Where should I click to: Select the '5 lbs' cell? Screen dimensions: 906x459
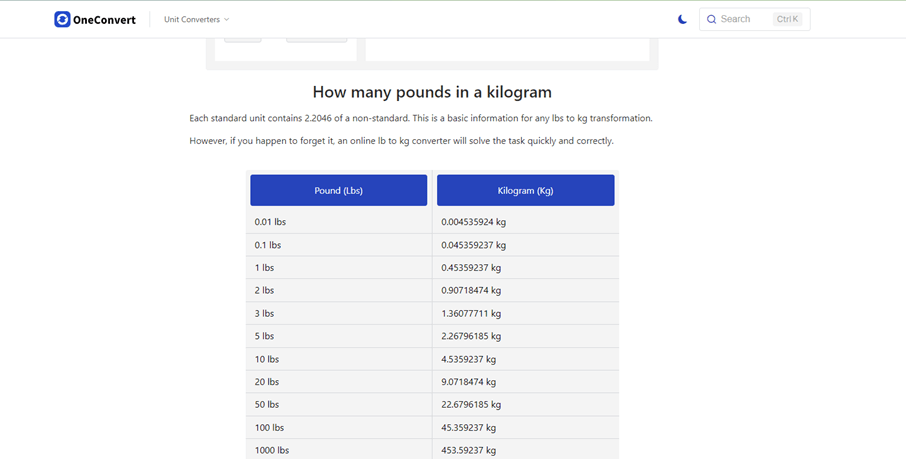click(339, 336)
